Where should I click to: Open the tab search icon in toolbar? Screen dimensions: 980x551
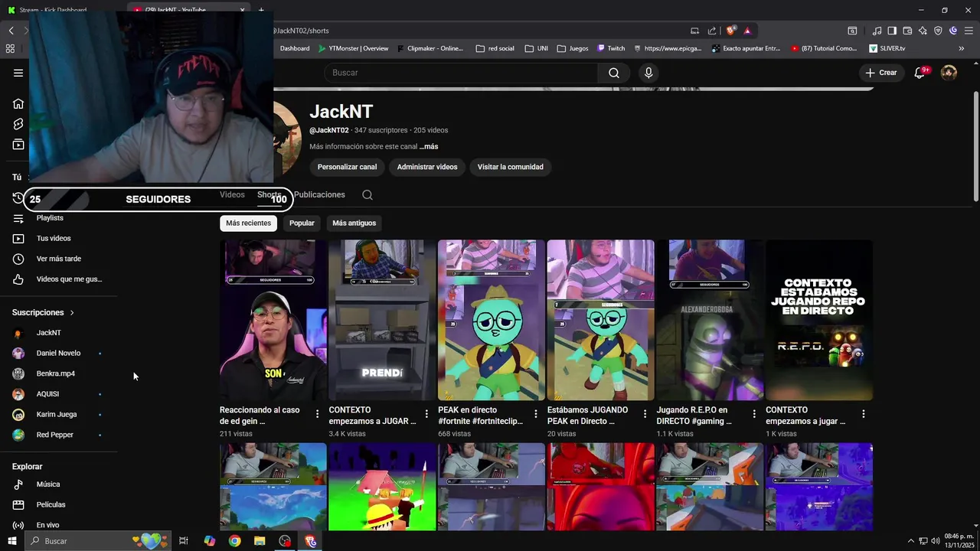852,31
